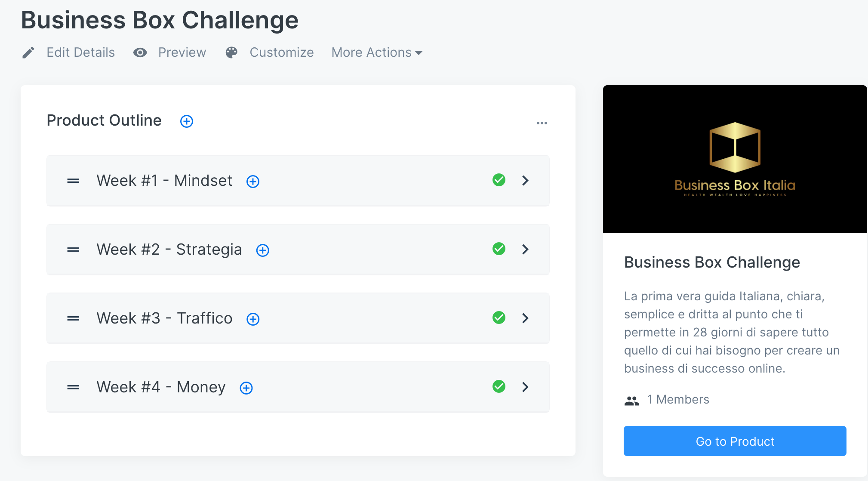Expand Week #1 - Mindset chevron
Image resolution: width=868 pixels, height=481 pixels.
[525, 180]
